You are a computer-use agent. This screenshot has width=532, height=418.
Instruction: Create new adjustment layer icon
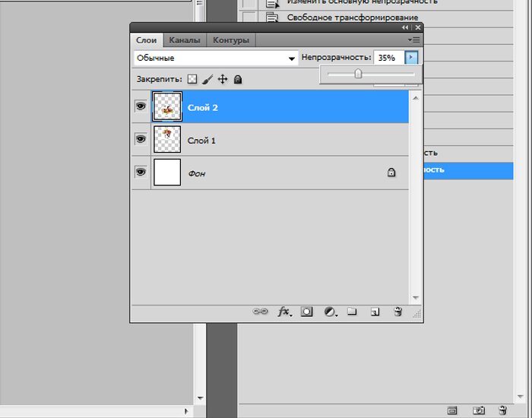330,312
